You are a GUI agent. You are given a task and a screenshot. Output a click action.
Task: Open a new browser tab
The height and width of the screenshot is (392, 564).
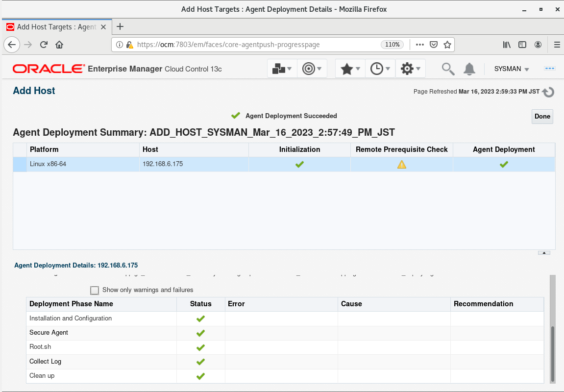120,26
